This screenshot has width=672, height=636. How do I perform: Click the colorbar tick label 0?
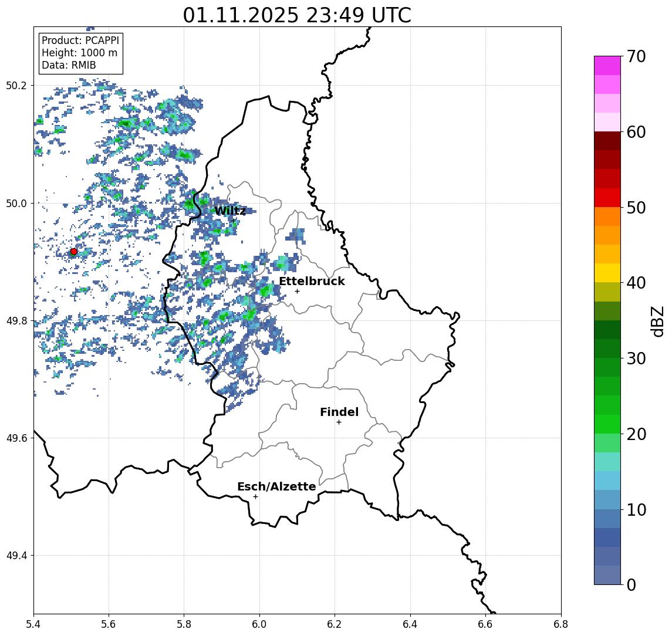pyautogui.click(x=632, y=585)
